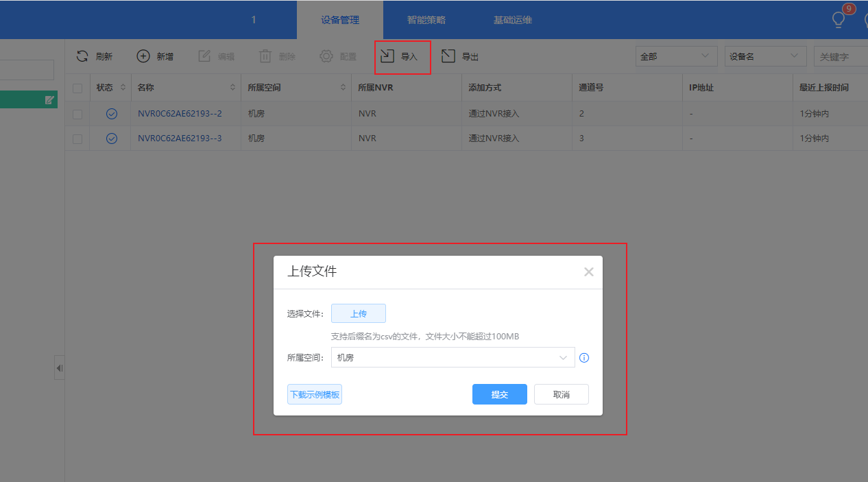Click the 配置 gear icon

click(x=326, y=56)
